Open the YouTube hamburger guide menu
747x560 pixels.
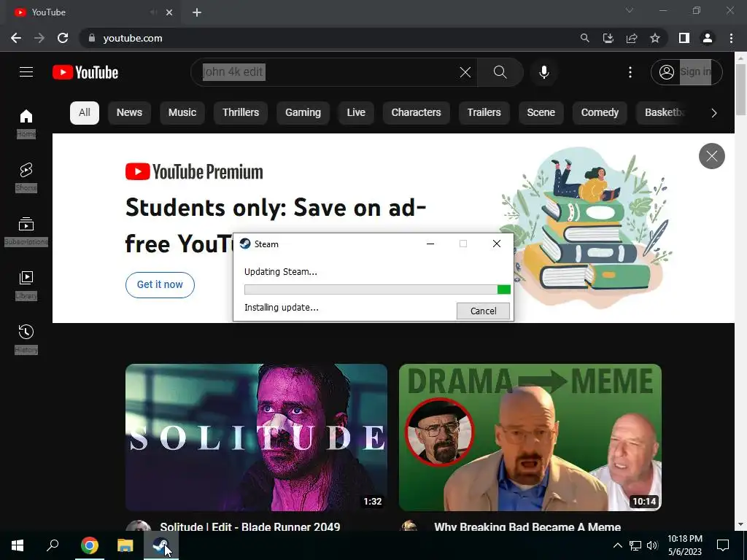point(26,72)
